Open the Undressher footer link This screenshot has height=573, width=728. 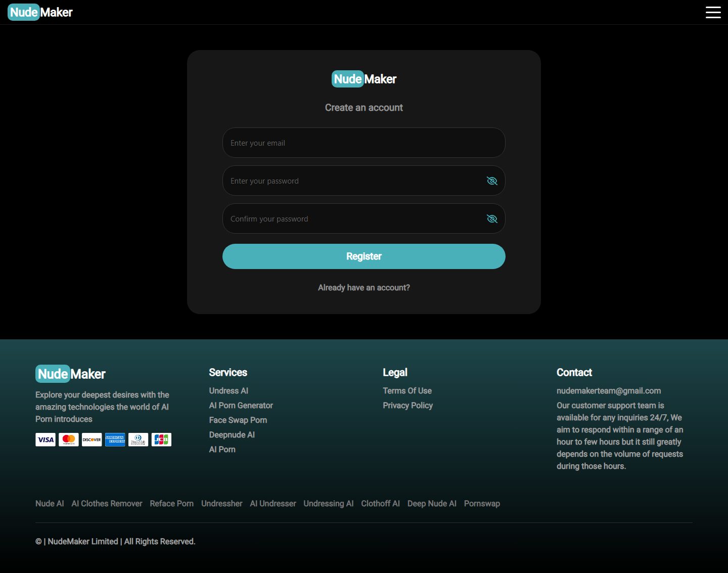pos(221,503)
